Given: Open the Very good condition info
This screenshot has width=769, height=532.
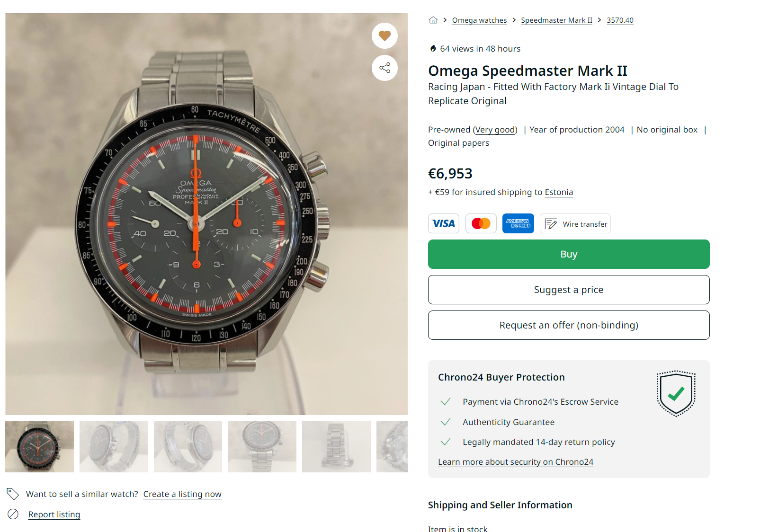Looking at the screenshot, I should click(x=495, y=130).
